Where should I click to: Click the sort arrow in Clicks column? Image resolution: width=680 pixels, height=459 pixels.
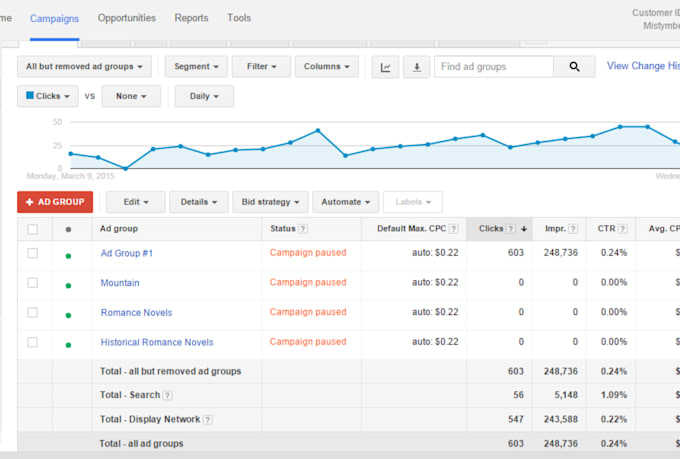coord(524,229)
